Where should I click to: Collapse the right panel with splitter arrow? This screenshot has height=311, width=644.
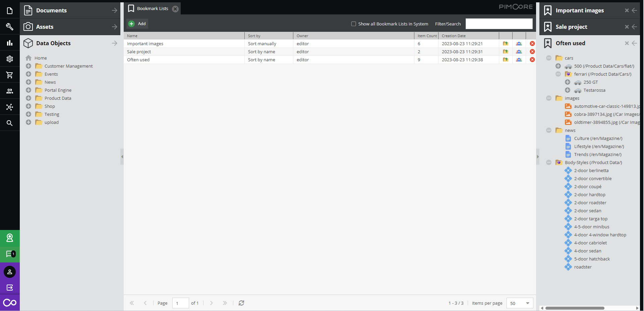[x=538, y=157]
